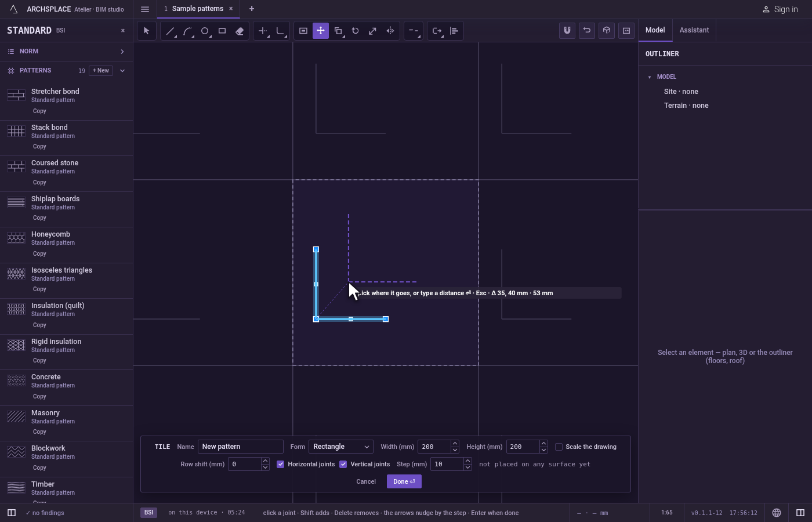812x522 pixels.
Task: Click the Done button
Action: tap(404, 481)
